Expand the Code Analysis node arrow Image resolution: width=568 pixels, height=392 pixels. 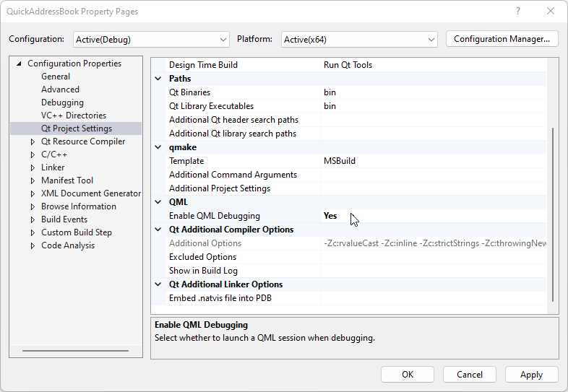(x=33, y=246)
